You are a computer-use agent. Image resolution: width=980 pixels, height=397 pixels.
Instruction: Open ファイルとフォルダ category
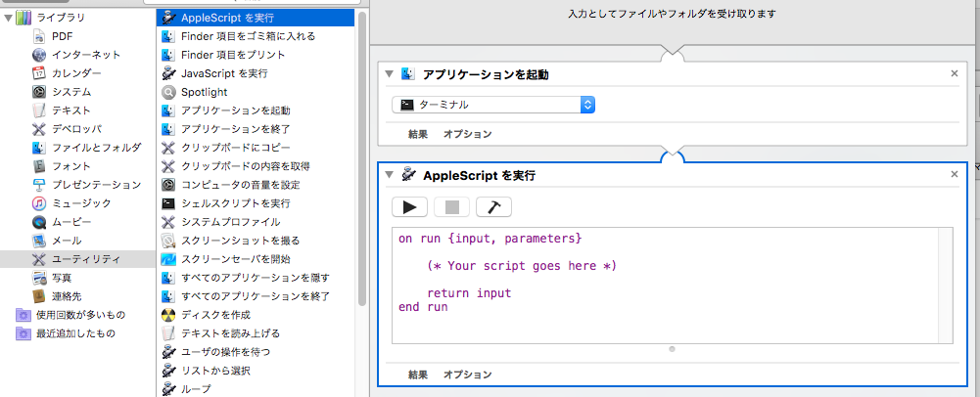pos(96,148)
